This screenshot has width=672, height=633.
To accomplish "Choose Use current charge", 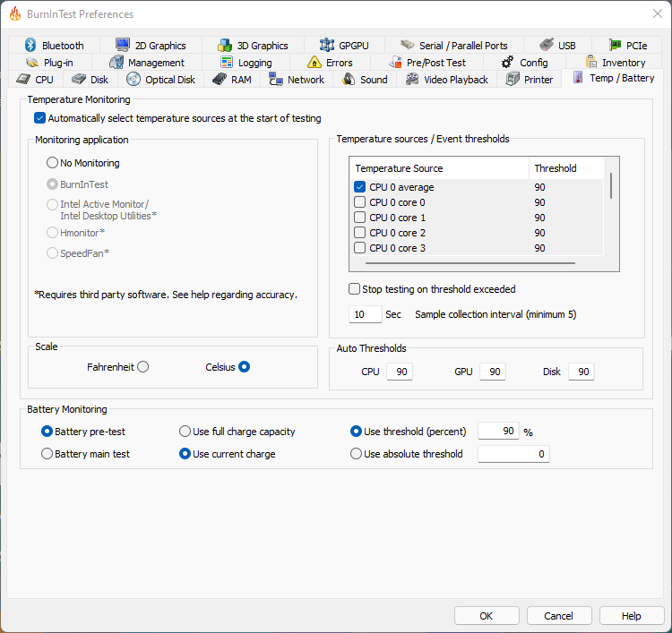I will [185, 454].
